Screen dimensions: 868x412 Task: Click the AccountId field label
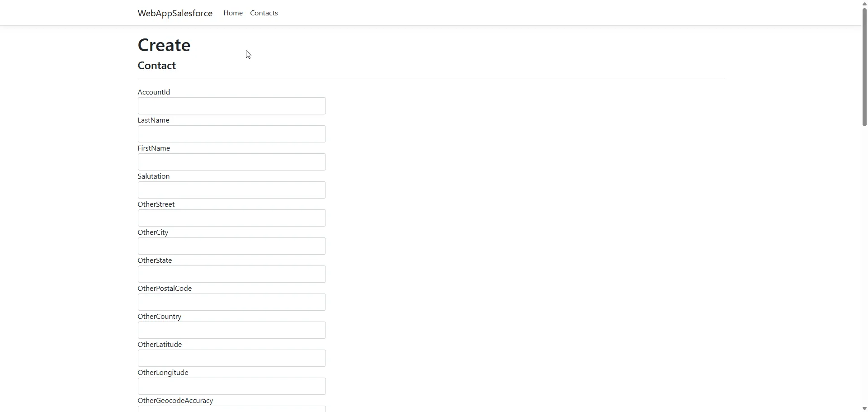click(x=154, y=92)
